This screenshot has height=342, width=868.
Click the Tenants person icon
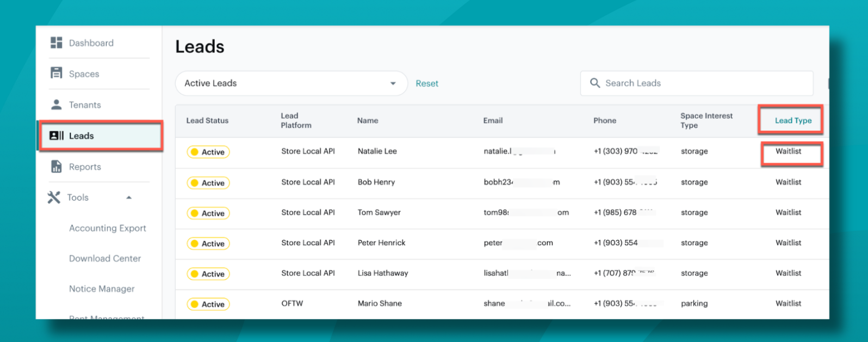pos(56,104)
